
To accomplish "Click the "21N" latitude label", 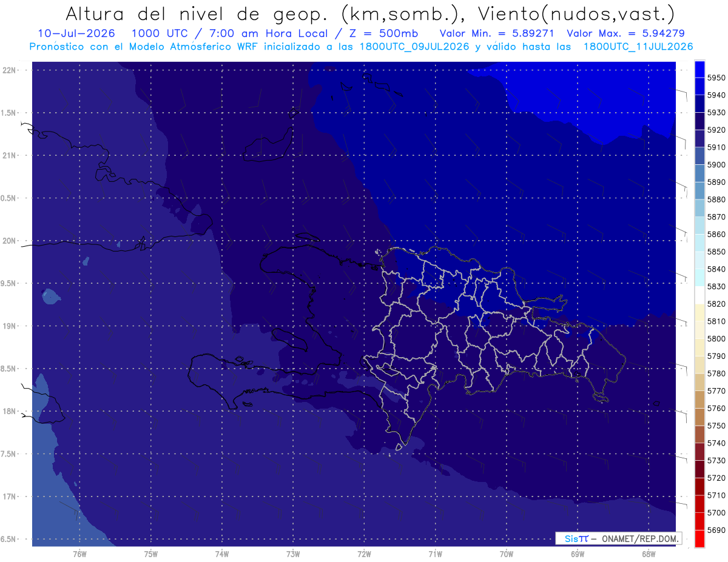I will coord(9,155).
